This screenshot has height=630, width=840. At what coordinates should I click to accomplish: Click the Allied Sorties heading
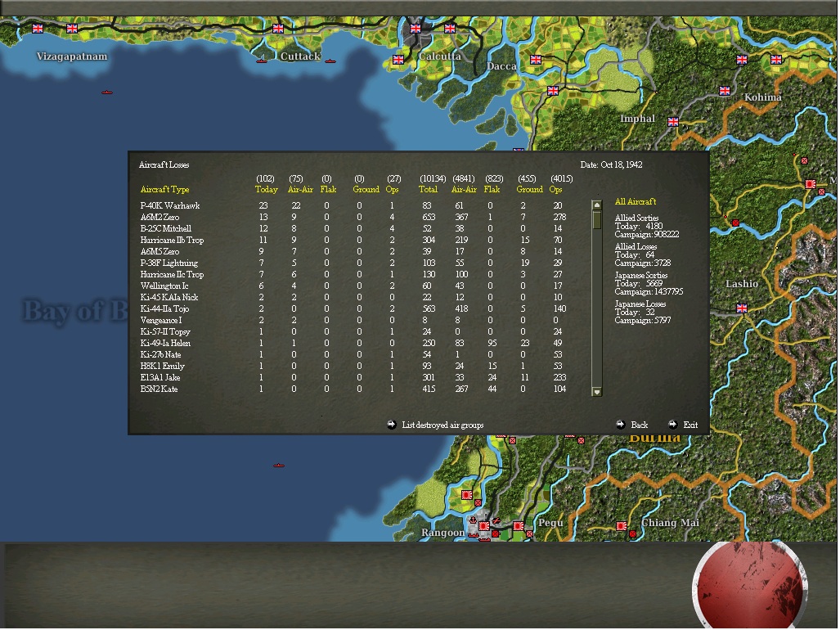(636, 218)
